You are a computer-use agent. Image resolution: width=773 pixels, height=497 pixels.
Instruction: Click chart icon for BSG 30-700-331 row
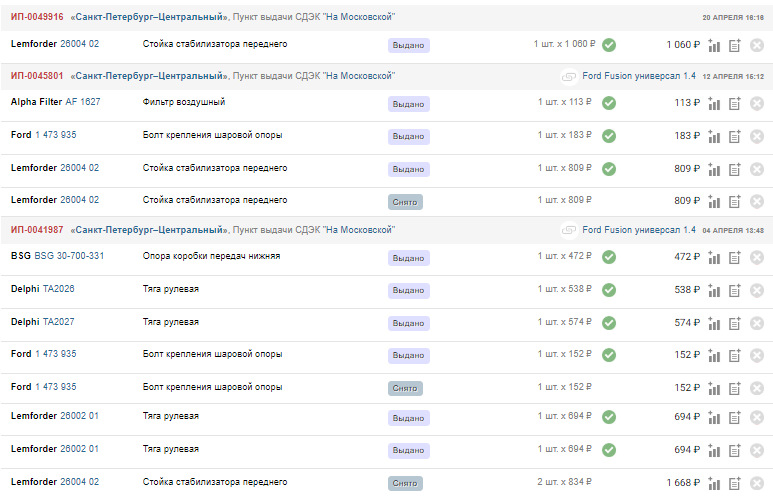click(x=714, y=257)
